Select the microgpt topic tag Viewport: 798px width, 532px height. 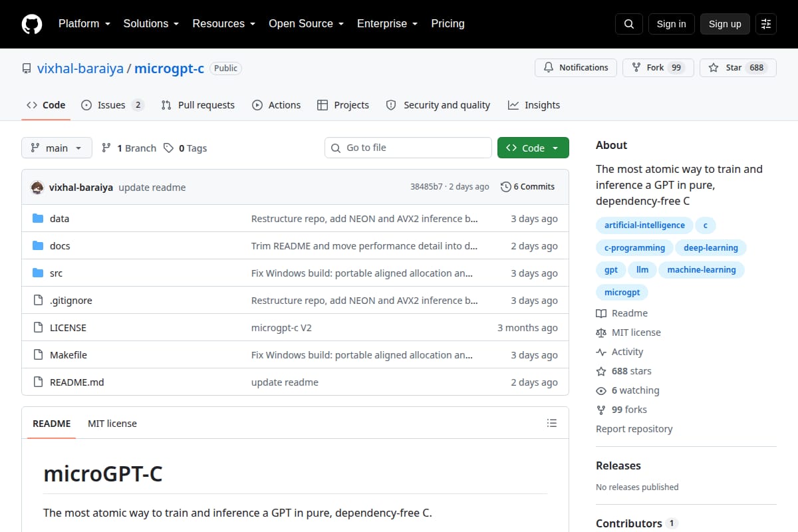pos(622,292)
